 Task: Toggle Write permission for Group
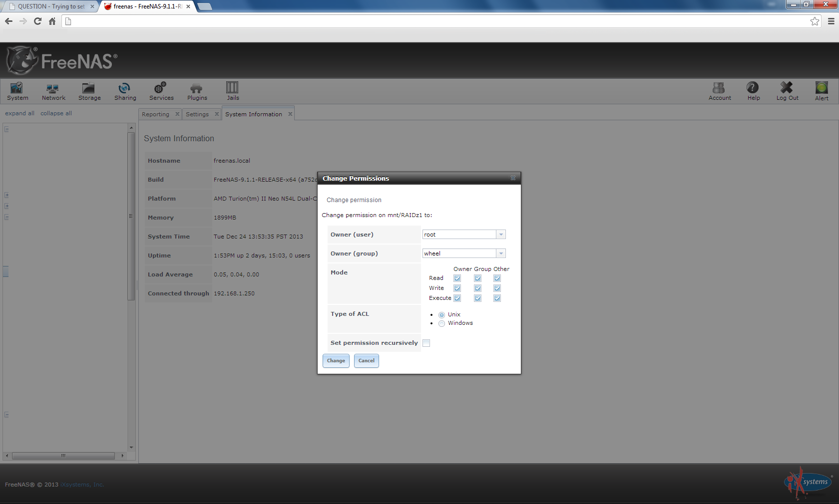477,288
